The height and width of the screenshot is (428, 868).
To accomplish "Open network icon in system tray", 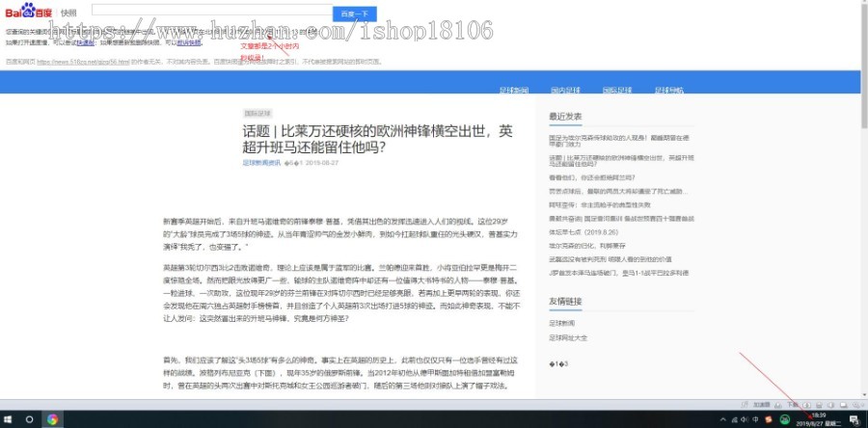I will point(735,419).
